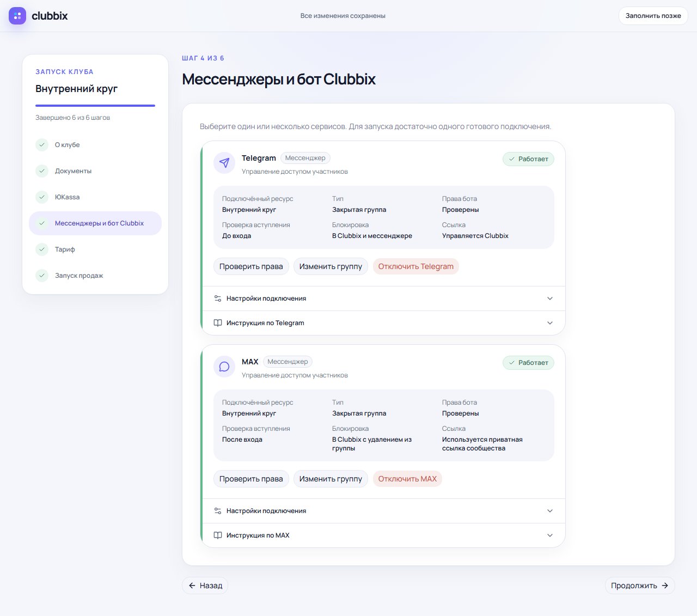Select Мессенджеры и бот Clubbix step
Image resolution: width=697 pixels, height=616 pixels.
(x=95, y=223)
